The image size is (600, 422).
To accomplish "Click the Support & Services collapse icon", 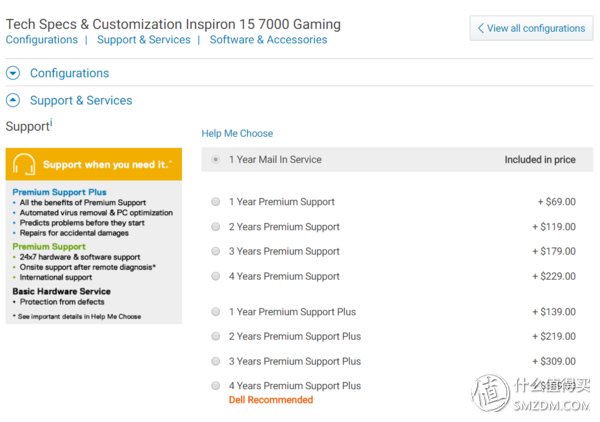I will pos(13,100).
